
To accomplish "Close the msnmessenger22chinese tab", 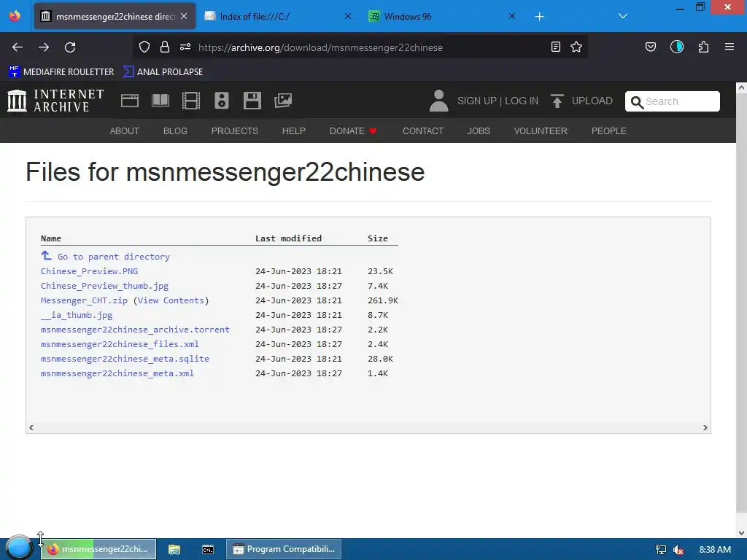I will click(x=184, y=16).
